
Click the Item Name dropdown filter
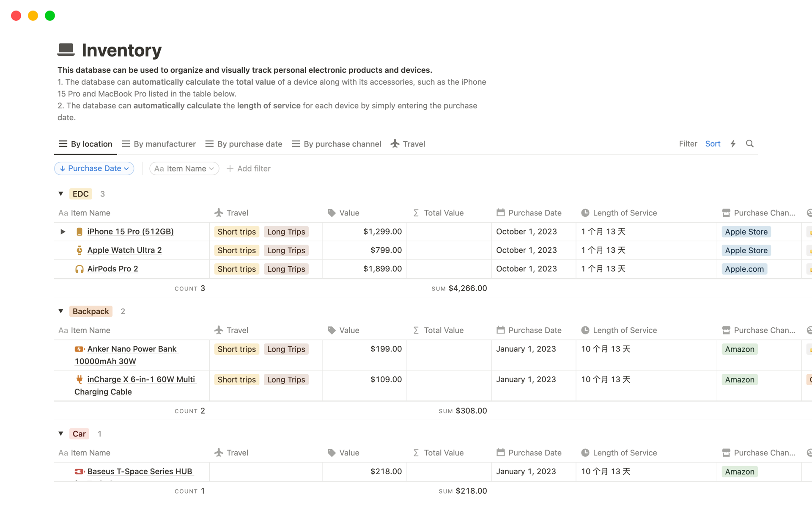point(182,168)
